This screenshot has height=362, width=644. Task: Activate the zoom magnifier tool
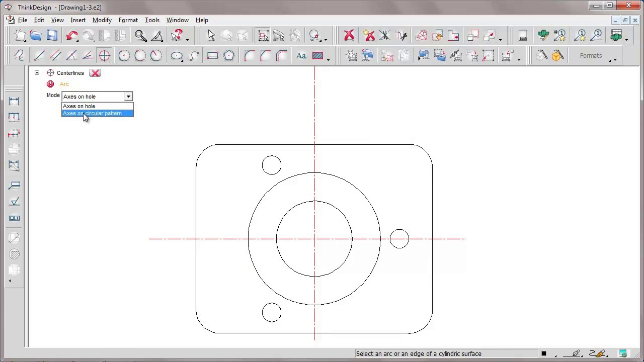pos(141,35)
